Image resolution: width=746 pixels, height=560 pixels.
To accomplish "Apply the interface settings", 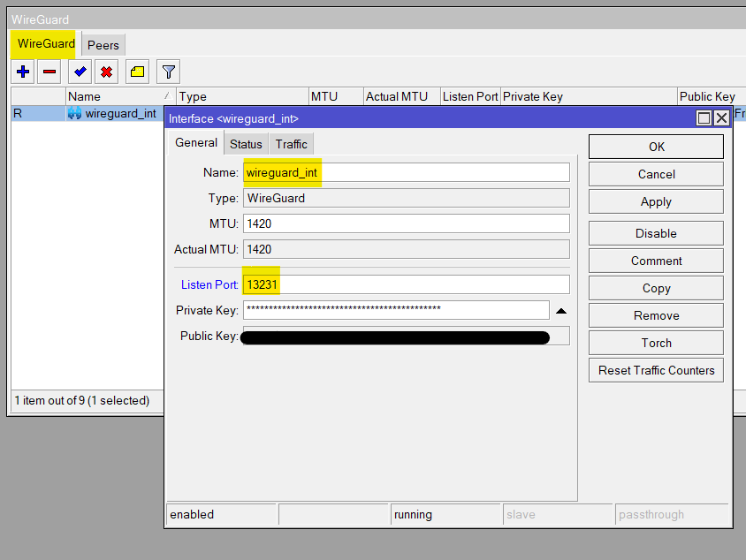I will click(655, 201).
